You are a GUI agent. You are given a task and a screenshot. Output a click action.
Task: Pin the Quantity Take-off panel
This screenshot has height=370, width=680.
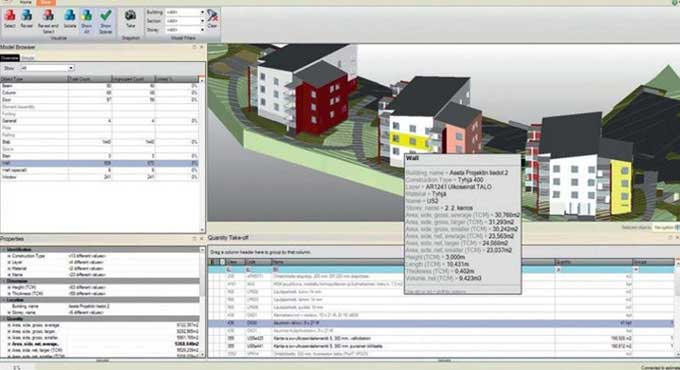[670, 238]
